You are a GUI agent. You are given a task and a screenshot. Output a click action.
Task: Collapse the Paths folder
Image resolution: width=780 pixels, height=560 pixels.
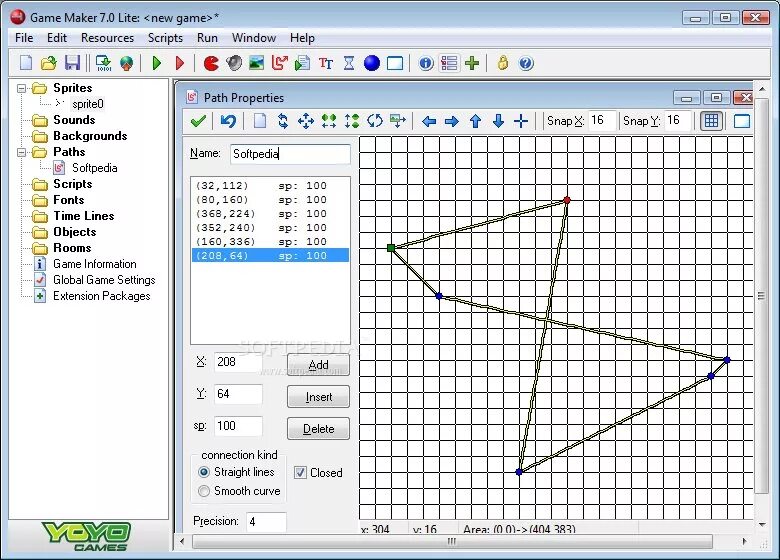21,152
